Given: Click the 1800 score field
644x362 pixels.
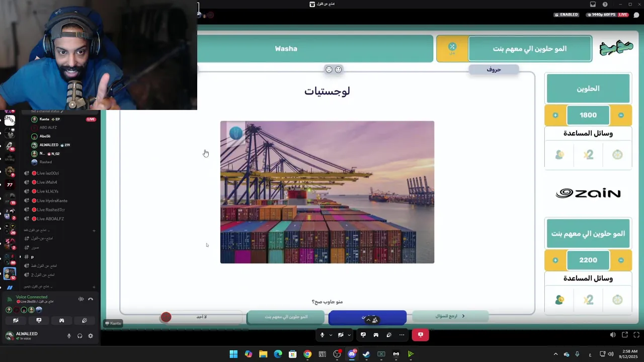Looking at the screenshot, I should pyautogui.click(x=588, y=115).
